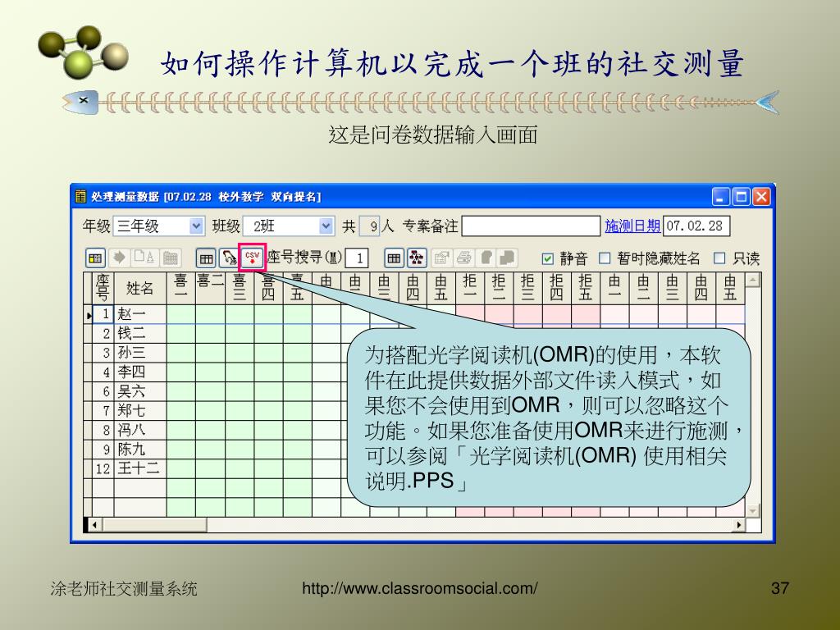The width and height of the screenshot is (840, 630).
Task: Click the 喜三 column header
Action: click(x=240, y=288)
